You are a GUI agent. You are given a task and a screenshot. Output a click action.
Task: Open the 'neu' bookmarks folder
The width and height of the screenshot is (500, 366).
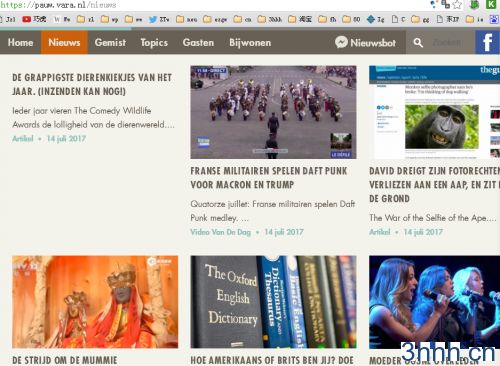coord(186,19)
